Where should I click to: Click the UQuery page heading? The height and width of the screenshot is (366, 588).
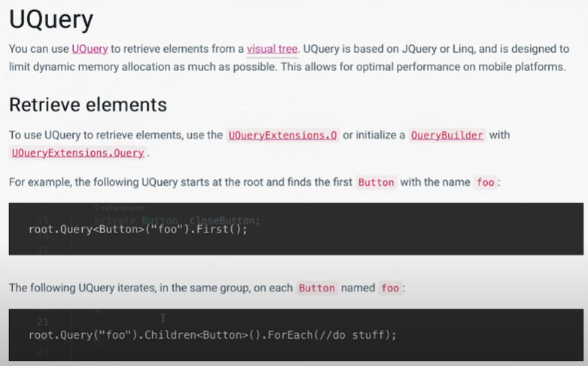(51, 19)
